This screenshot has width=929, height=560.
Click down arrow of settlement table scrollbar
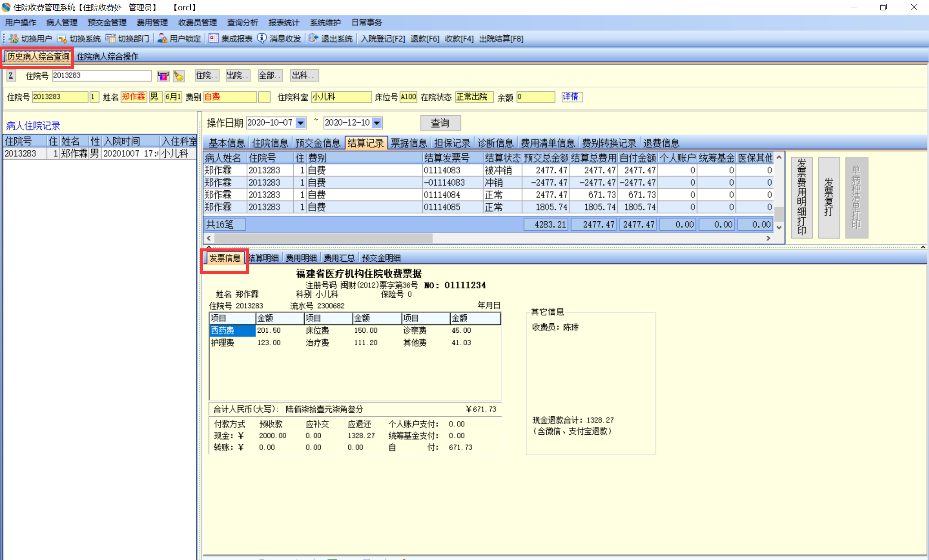pyautogui.click(x=779, y=227)
